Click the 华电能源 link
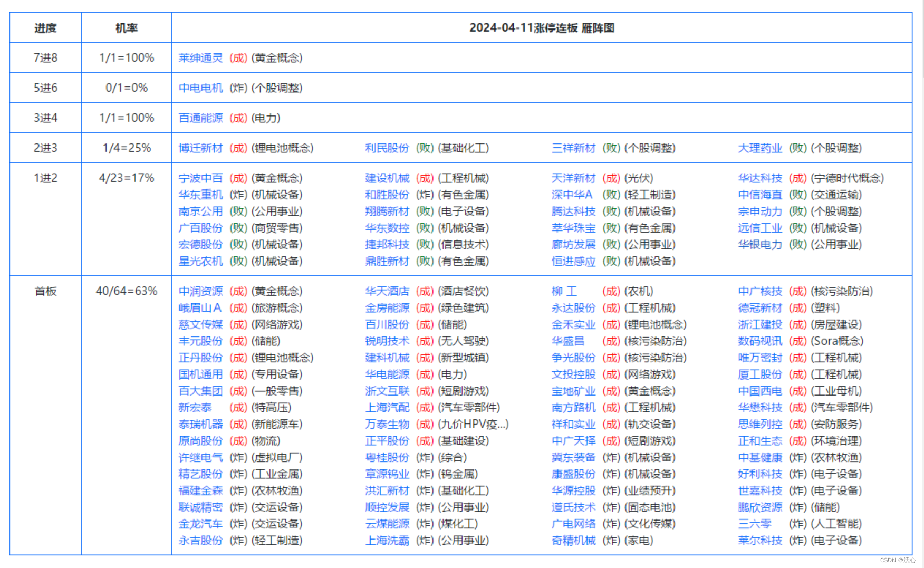The image size is (924, 568). tap(387, 374)
